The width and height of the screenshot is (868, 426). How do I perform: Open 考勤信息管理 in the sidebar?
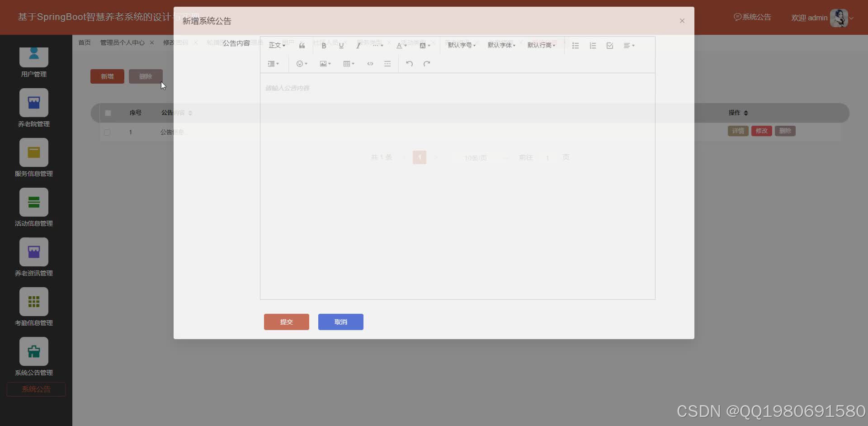tap(34, 307)
